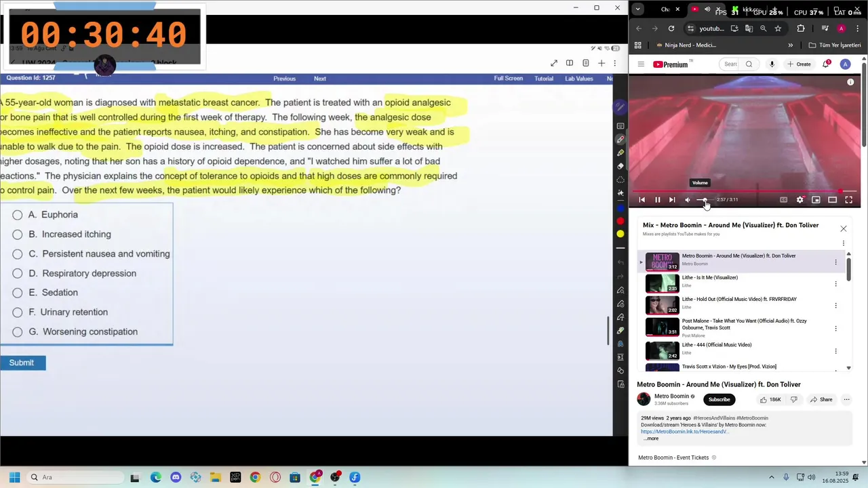Select the pen tool in annotation toolbar
This screenshot has height=488, width=868.
pyautogui.click(x=620, y=140)
